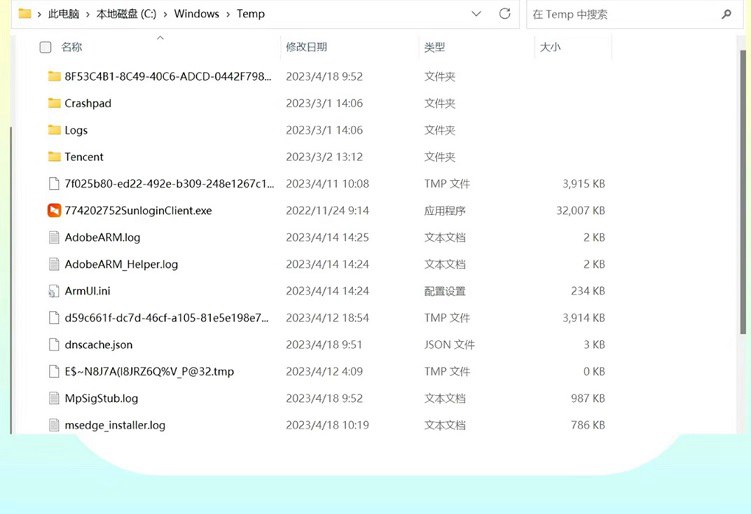The height and width of the screenshot is (514, 751).
Task: Select the Crashpad folder icon
Action: tap(54, 103)
